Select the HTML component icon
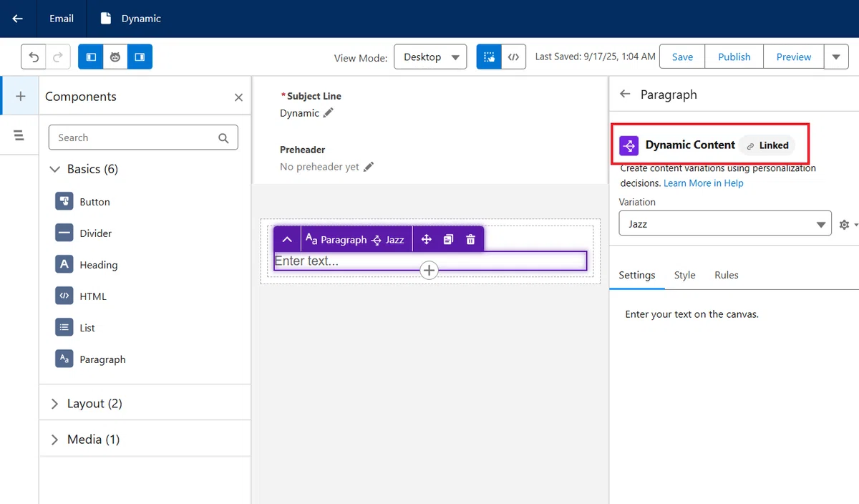This screenshot has width=859, height=504. (x=64, y=296)
